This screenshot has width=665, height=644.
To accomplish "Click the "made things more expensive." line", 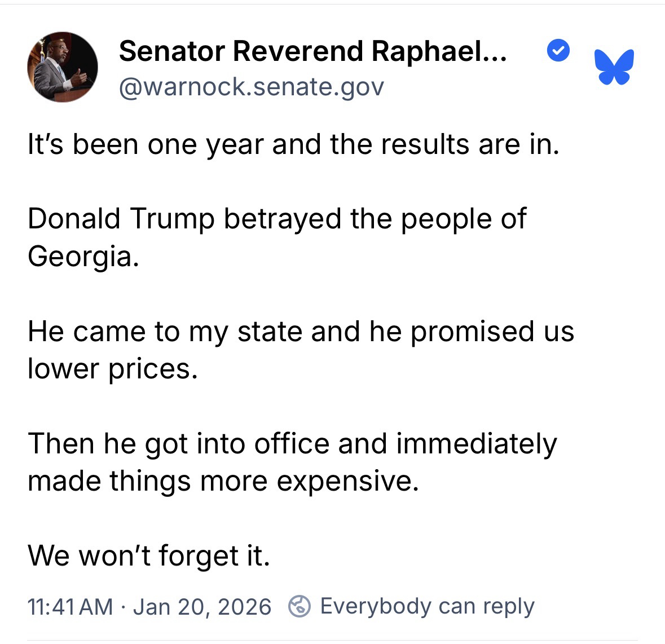I will (223, 481).
